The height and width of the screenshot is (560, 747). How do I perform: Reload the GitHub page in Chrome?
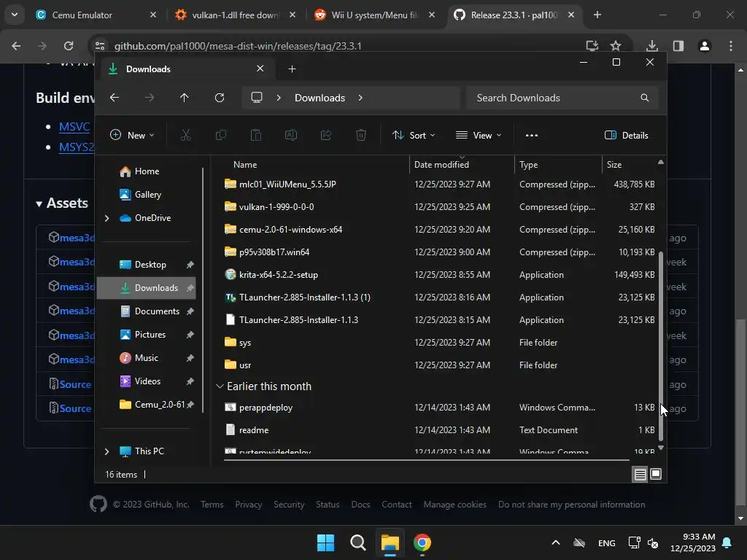69,46
